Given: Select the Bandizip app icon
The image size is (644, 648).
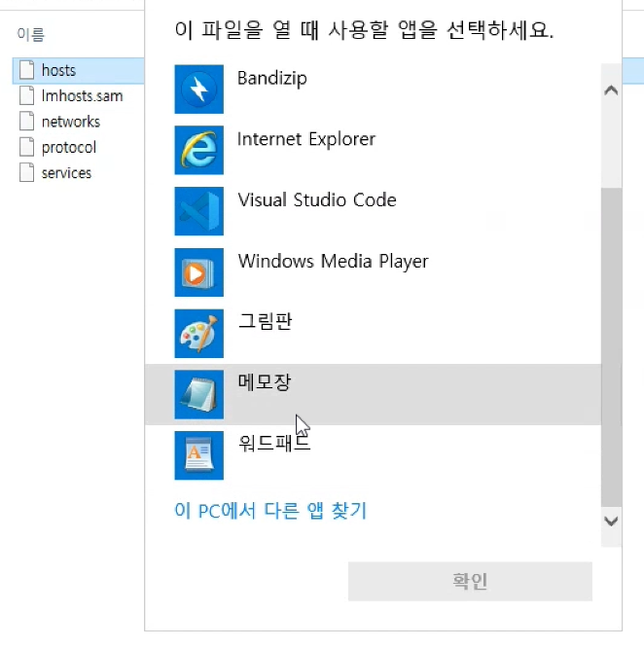Looking at the screenshot, I should [198, 89].
